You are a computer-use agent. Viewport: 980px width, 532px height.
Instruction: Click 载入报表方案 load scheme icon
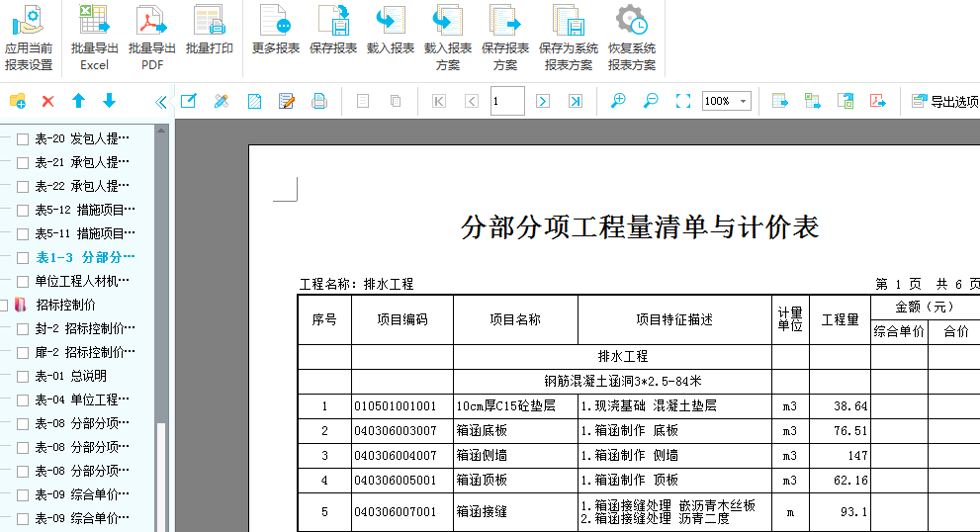coord(448,21)
